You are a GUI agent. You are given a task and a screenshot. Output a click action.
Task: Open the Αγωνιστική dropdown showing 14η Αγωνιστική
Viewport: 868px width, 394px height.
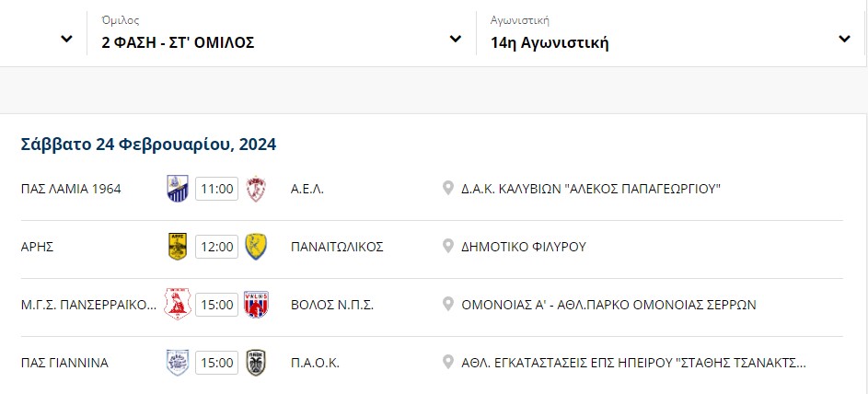click(x=670, y=33)
